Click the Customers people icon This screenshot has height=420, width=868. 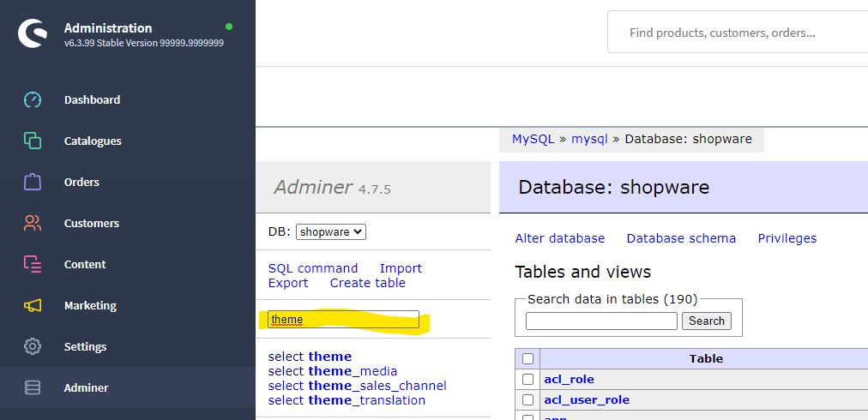coord(33,224)
